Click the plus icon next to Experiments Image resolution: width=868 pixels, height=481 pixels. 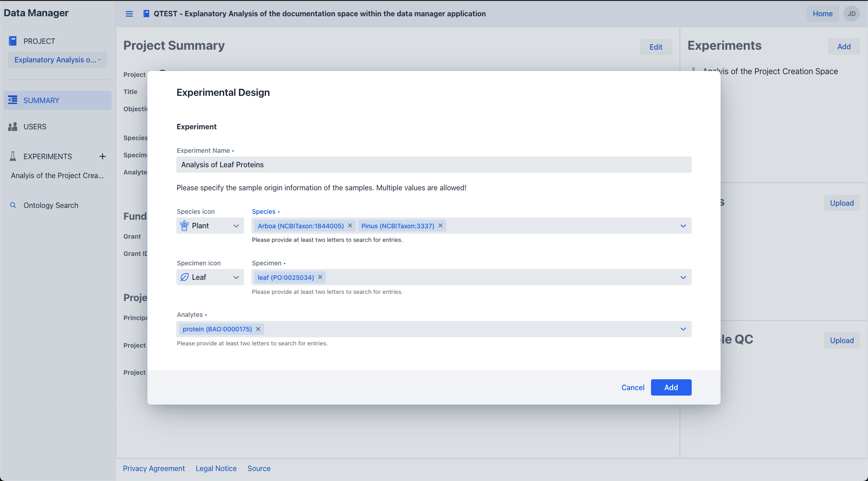103,156
